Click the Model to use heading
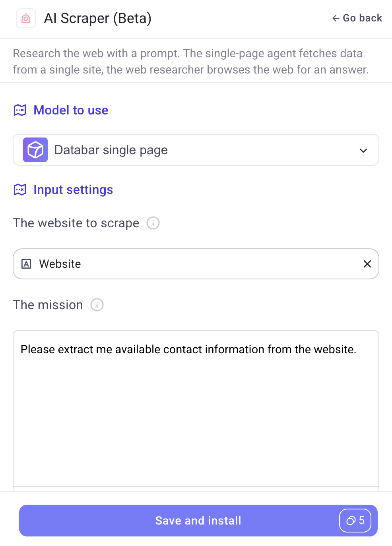Screen dimensions: 392x546 [71, 110]
